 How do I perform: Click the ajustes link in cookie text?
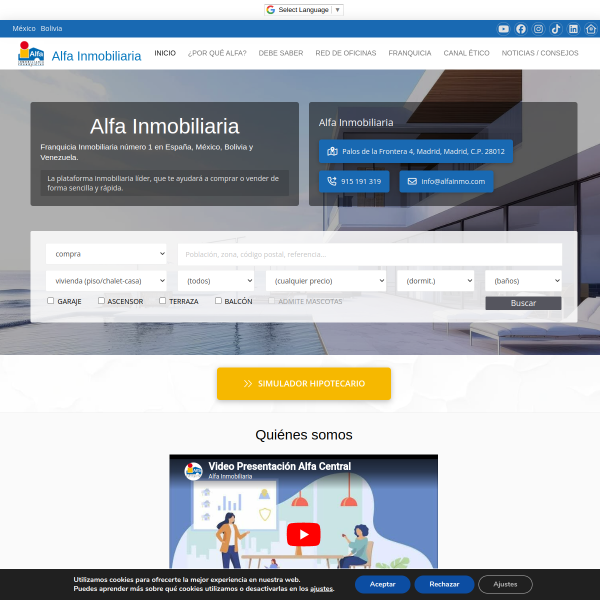(x=321, y=589)
